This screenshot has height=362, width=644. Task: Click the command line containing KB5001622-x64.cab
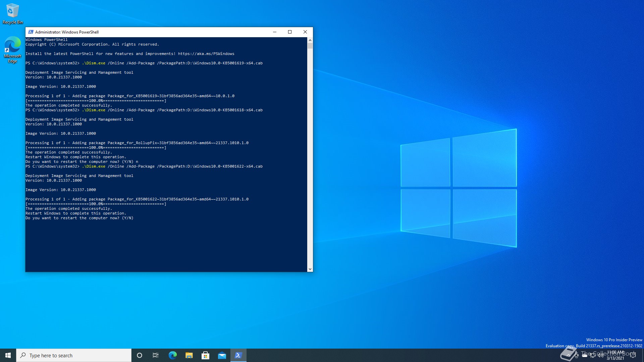[x=144, y=166]
